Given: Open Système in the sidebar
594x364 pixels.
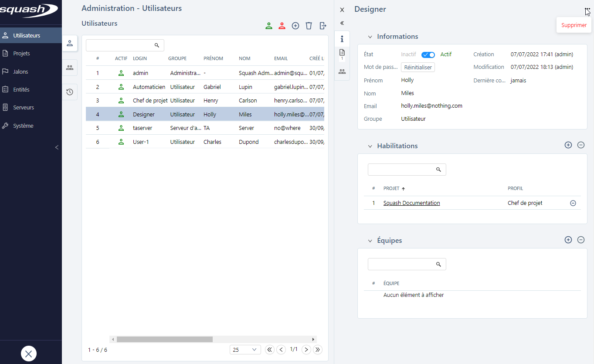Looking at the screenshot, I should click(31, 126).
